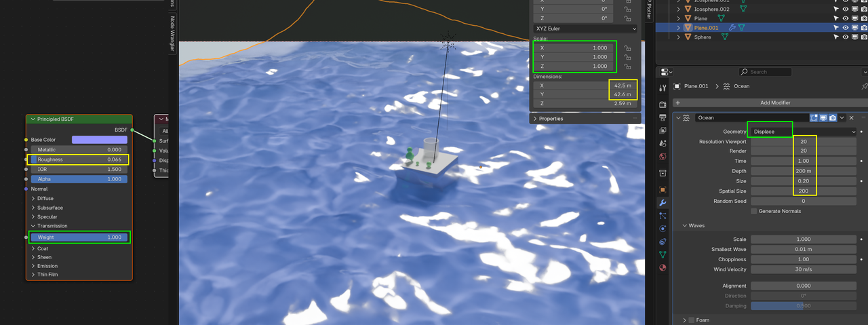The image size is (868, 325).
Task: Animate Geometry property via the dot
Action: coord(861,132)
